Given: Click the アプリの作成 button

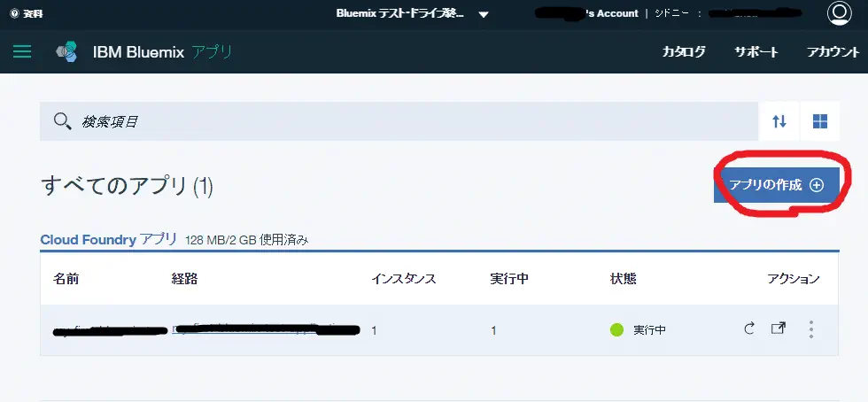Looking at the screenshot, I should click(x=776, y=185).
